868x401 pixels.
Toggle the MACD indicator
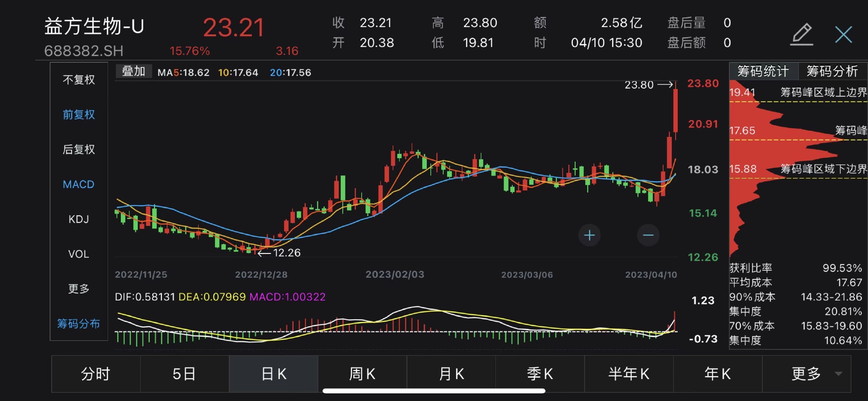click(79, 184)
